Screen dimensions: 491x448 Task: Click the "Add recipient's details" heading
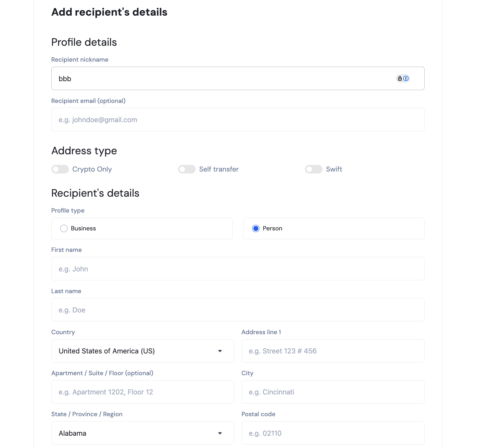click(109, 12)
